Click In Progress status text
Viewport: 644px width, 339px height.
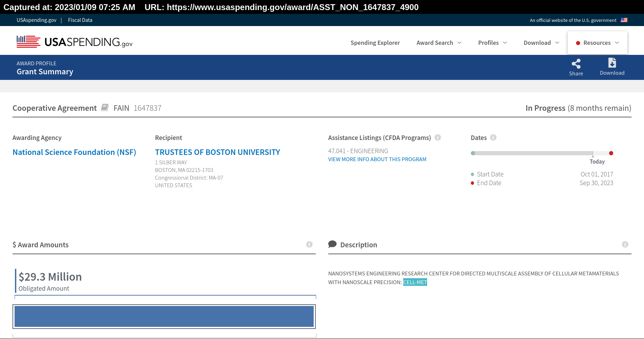click(x=545, y=108)
